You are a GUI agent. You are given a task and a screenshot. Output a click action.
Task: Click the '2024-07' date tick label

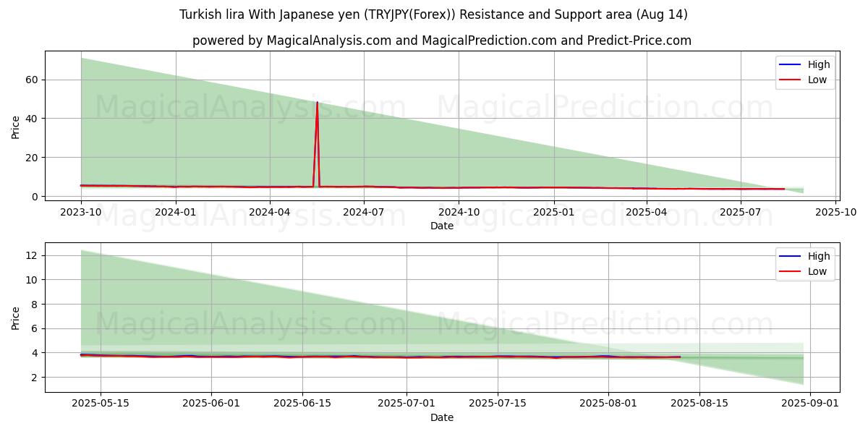pos(364,211)
